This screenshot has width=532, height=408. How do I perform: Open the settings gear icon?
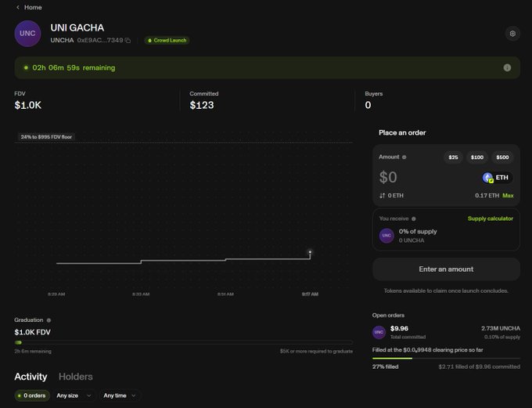click(512, 34)
